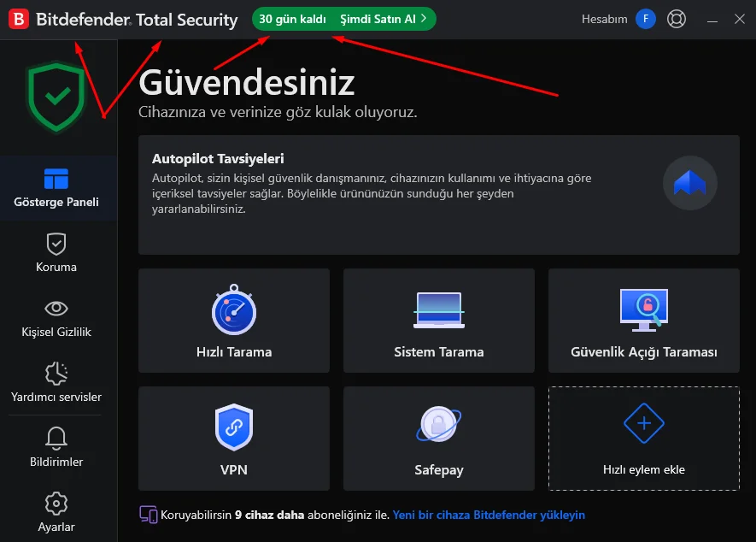Run Güvenlik Açığı Taraması tile label
756x542 pixels.
(644, 352)
